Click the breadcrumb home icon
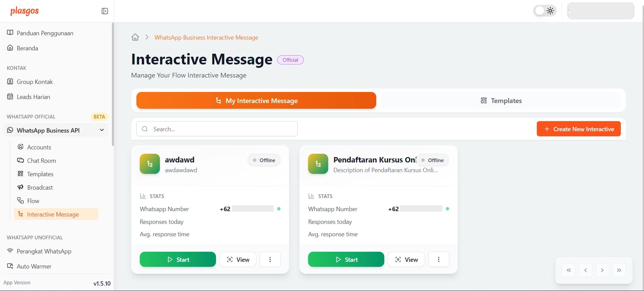 tap(135, 37)
